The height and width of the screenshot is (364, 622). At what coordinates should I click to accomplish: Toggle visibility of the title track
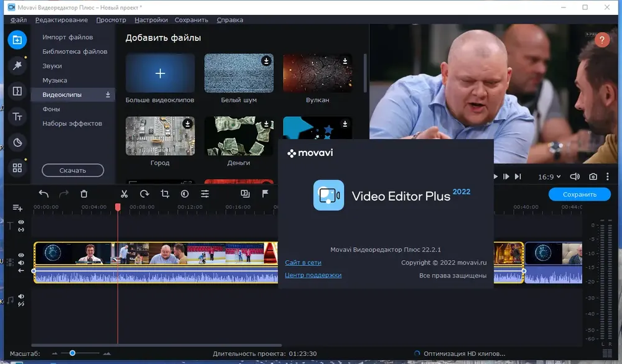(x=21, y=222)
